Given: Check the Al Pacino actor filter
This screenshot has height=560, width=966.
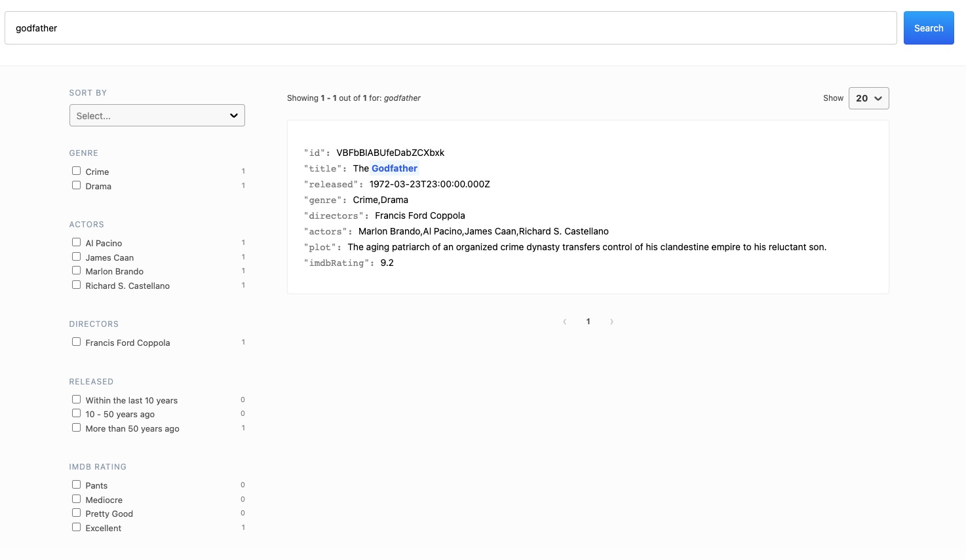Looking at the screenshot, I should coord(76,242).
